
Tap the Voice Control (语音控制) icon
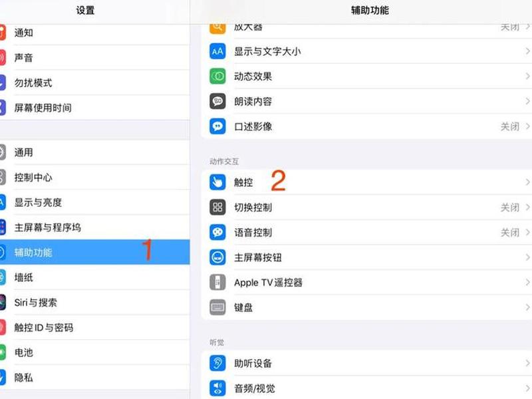(x=217, y=232)
